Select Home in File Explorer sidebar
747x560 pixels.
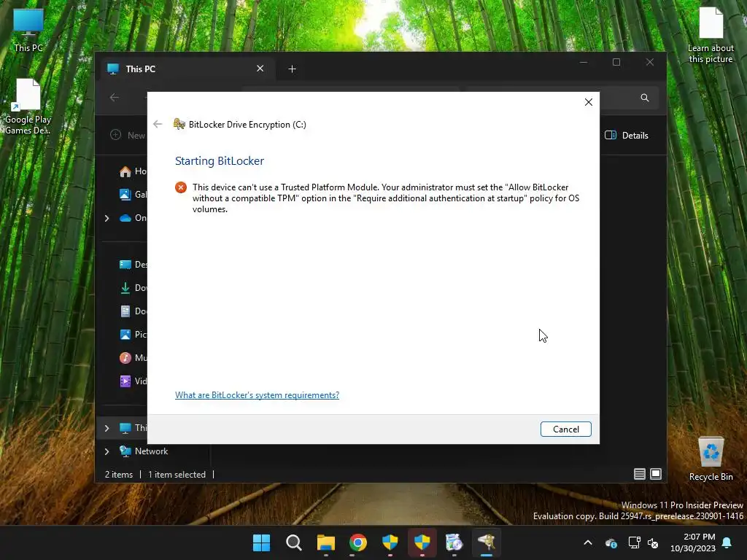tap(133, 171)
